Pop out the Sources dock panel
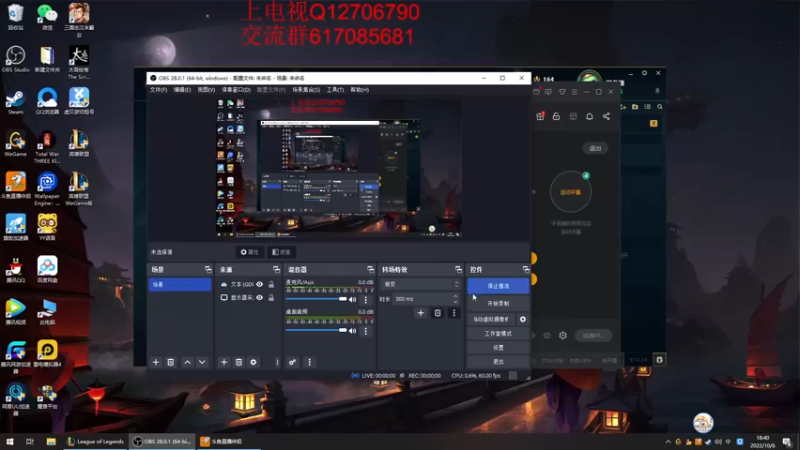This screenshot has height=450, width=800. [277, 269]
